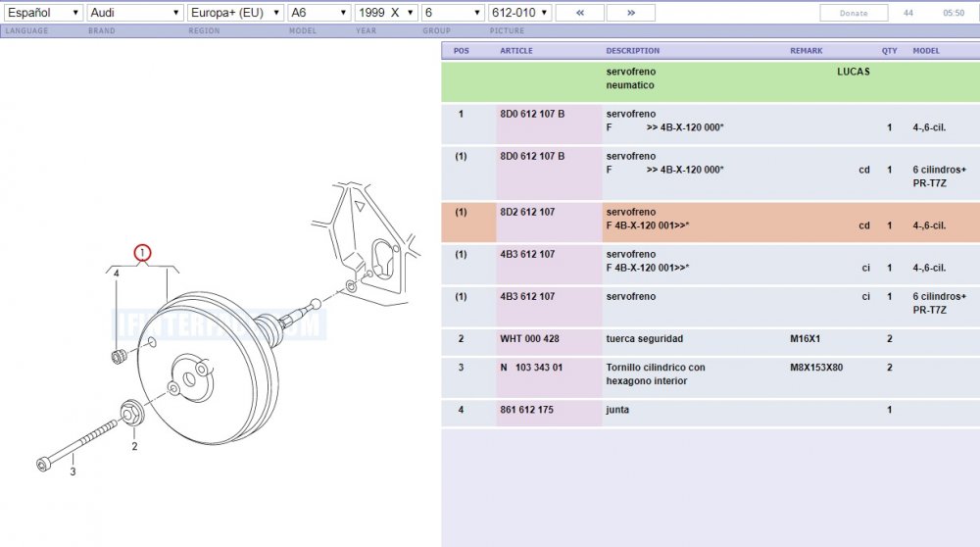Click article number WHT 000 428

pos(531,338)
